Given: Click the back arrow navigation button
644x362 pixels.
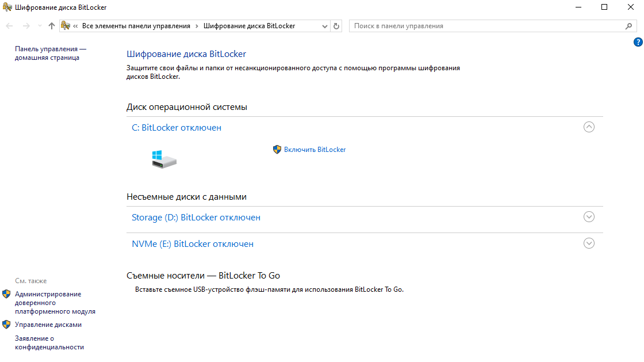Looking at the screenshot, I should [9, 26].
